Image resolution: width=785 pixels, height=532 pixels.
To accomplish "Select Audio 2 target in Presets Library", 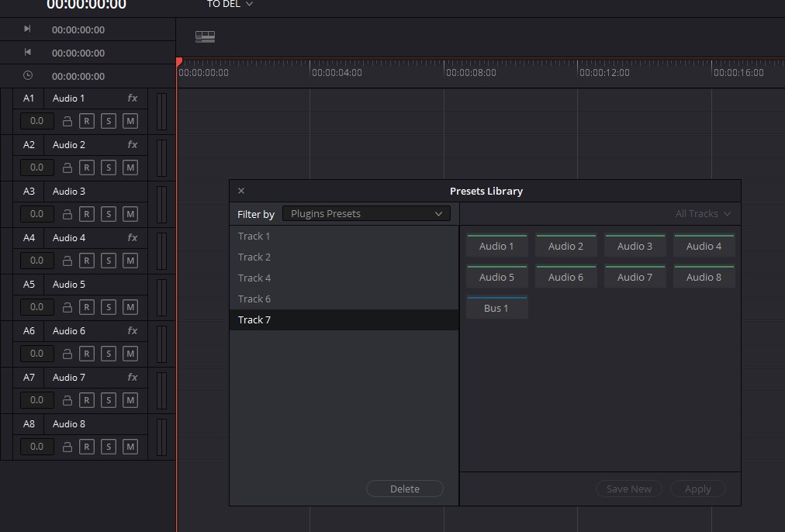I will point(565,246).
